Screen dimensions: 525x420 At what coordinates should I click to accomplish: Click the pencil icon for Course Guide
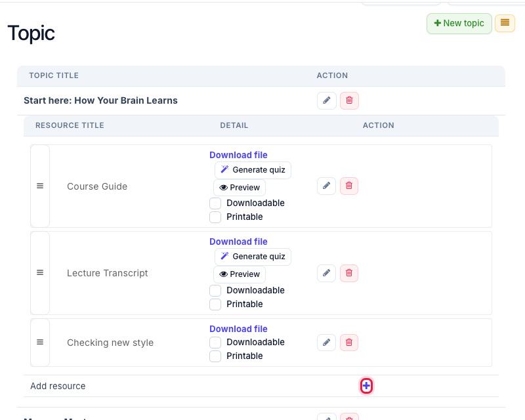[326, 186]
